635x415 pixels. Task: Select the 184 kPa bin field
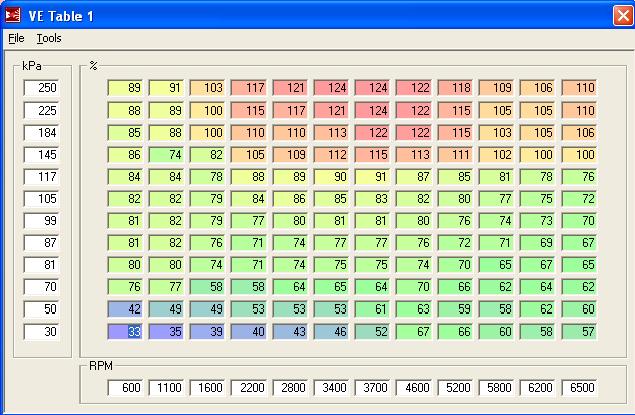click(42, 133)
